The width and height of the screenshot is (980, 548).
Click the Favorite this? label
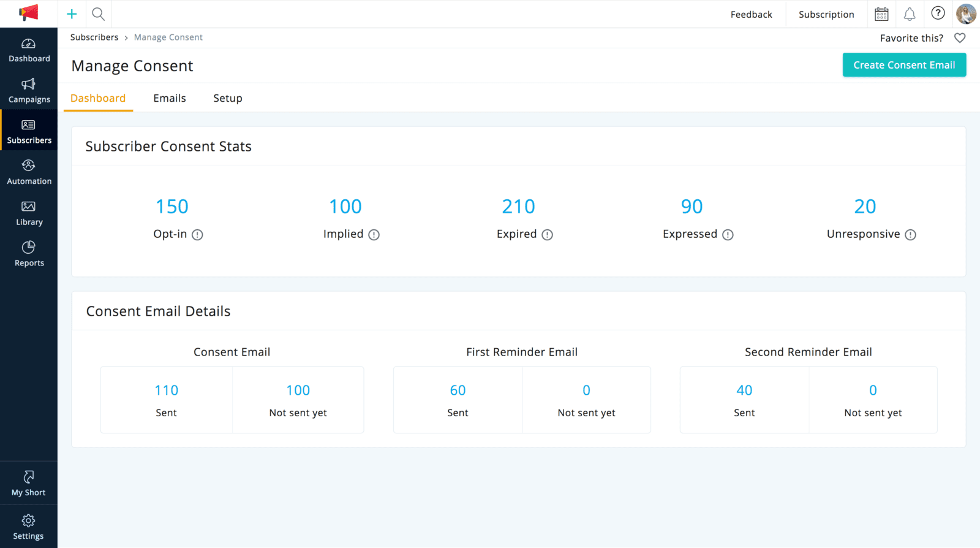click(x=911, y=38)
